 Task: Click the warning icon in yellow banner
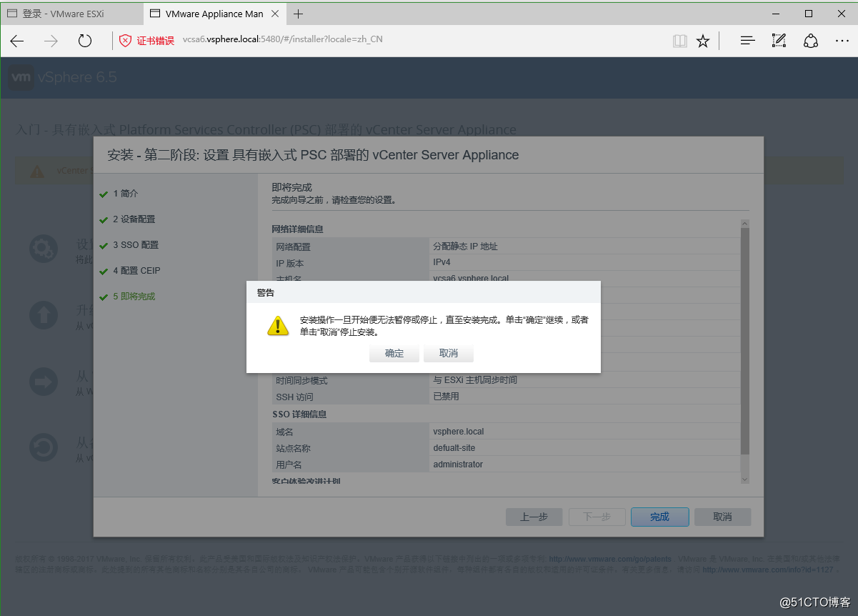(36, 171)
